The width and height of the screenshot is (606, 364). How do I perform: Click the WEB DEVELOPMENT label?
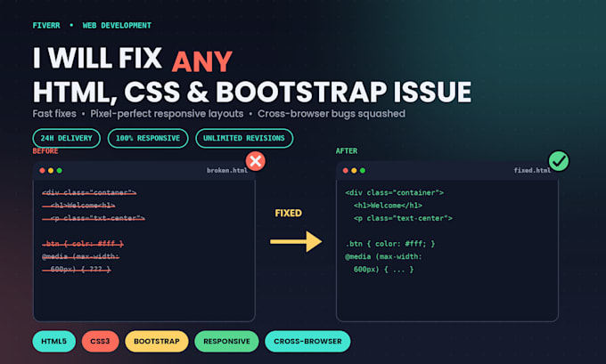coord(117,26)
